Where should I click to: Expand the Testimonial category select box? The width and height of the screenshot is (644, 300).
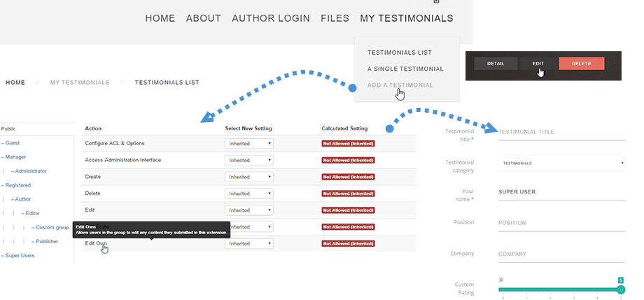[x=561, y=163]
